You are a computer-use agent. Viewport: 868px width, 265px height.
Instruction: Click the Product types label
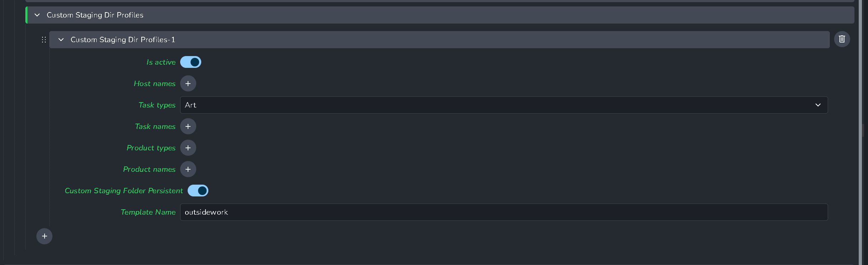(151, 148)
